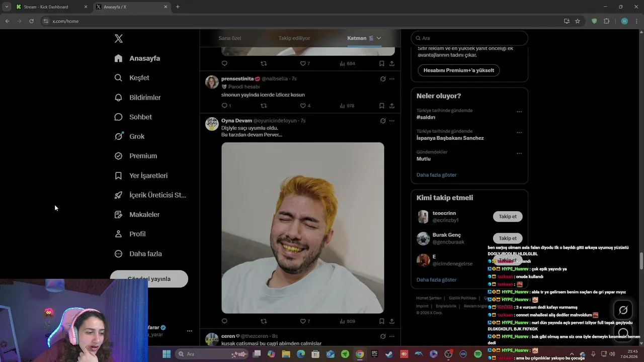The height and width of the screenshot is (362, 644).
Task: Bookmark the Oyna Devam post
Action: point(382,321)
